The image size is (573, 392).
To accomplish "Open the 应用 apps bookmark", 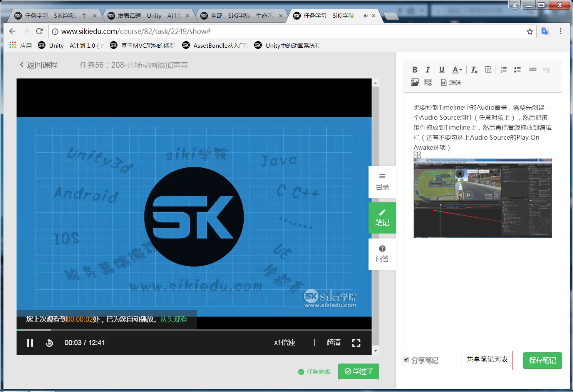I will (21, 45).
